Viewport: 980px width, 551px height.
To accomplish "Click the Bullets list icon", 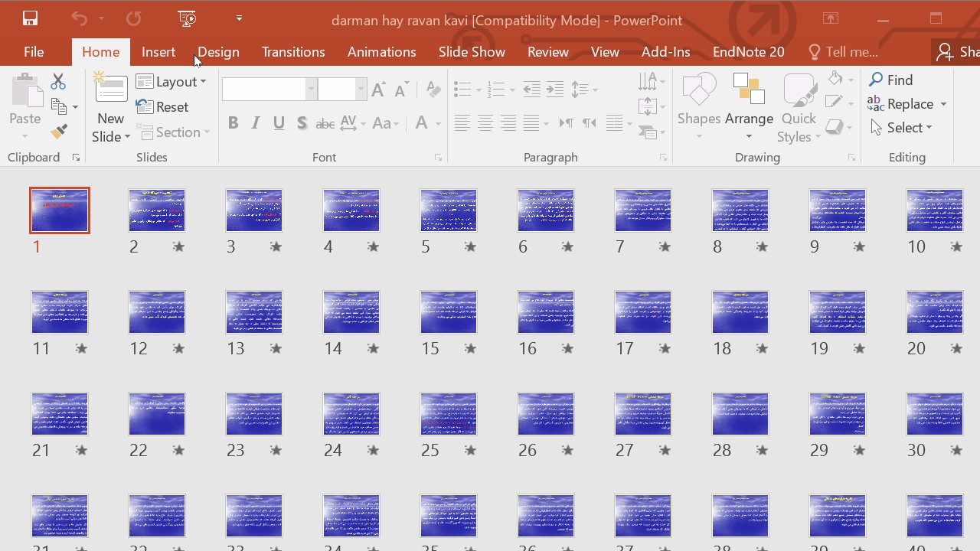I will [x=462, y=90].
